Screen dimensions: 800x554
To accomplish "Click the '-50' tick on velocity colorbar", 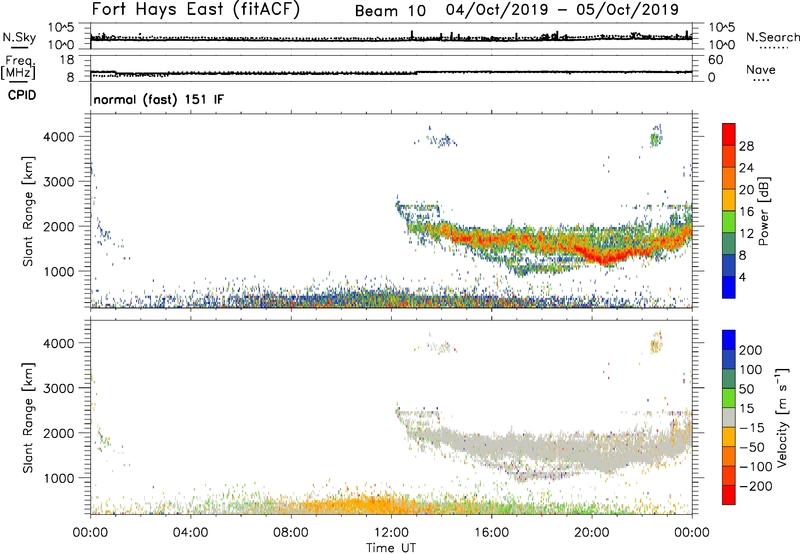I will 752,447.
